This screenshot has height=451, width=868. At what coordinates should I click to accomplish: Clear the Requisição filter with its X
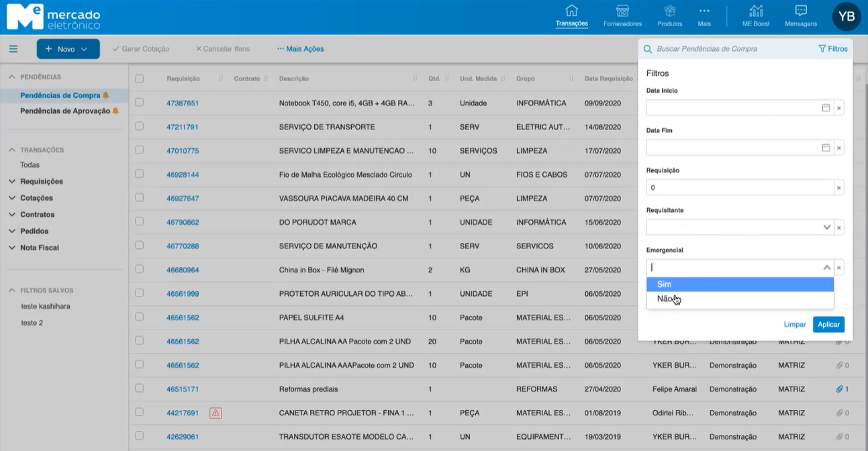(838, 188)
